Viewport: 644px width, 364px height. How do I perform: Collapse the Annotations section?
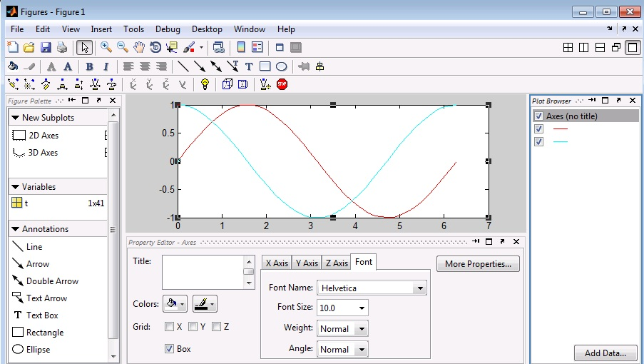(15, 229)
